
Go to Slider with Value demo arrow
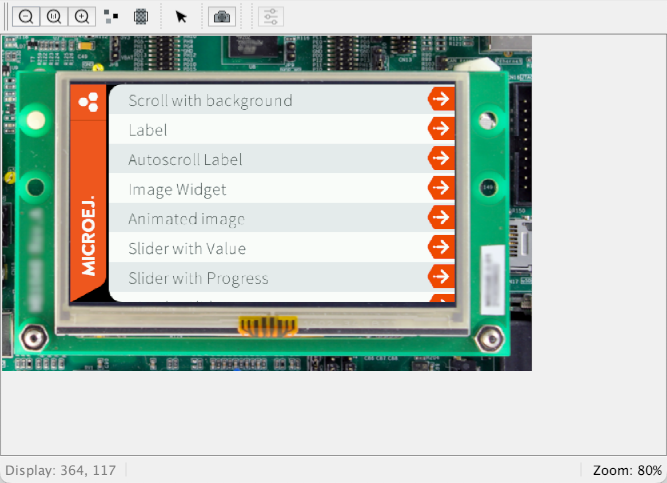point(441,247)
